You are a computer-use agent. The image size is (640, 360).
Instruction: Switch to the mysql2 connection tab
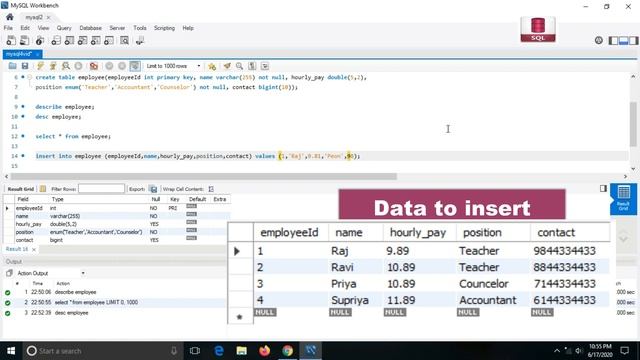[x=34, y=17]
